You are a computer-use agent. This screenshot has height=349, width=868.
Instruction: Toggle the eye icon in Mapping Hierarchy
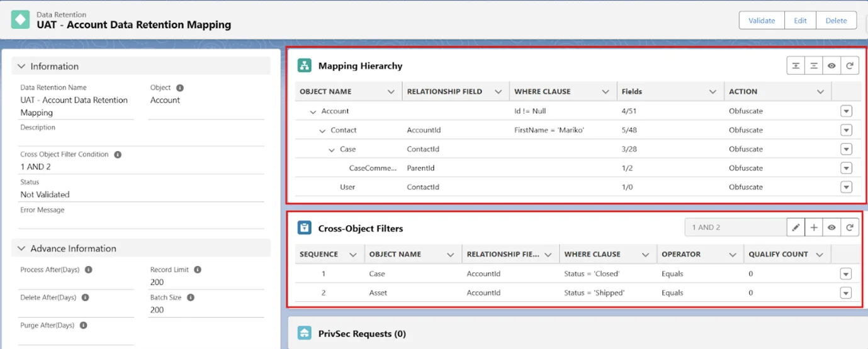pos(831,66)
